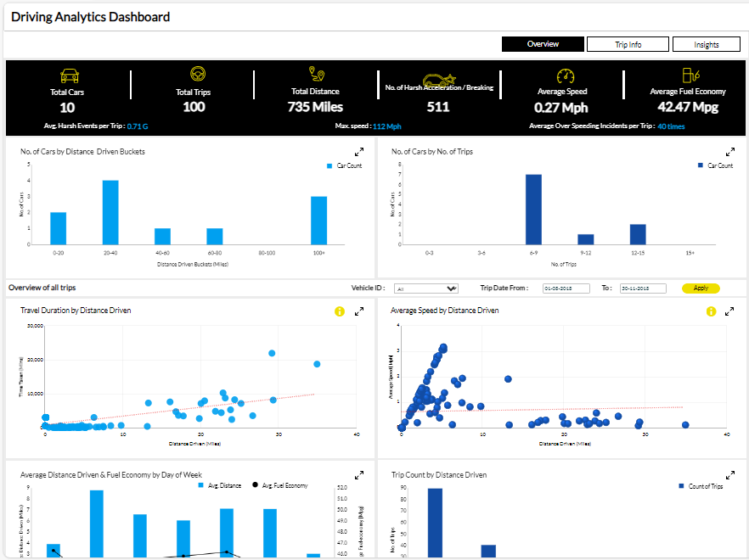Click the 12-15 trips bar
The image size is (749, 560).
coord(638,234)
